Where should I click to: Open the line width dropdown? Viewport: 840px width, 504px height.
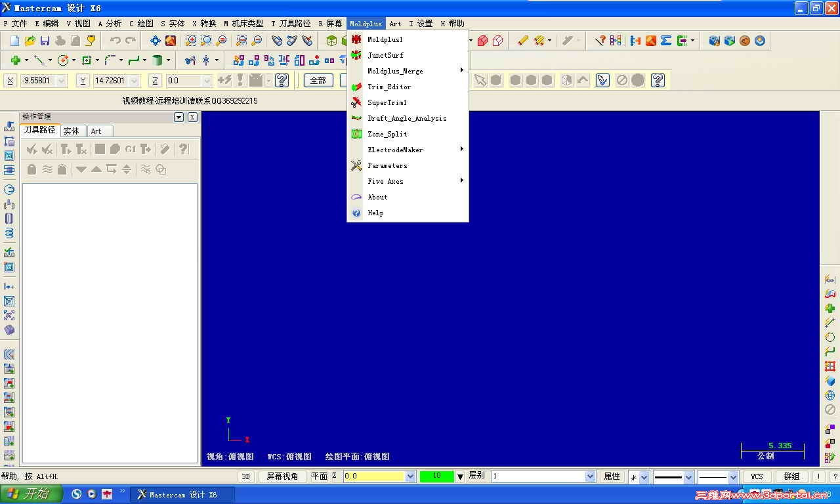pyautogui.click(x=733, y=477)
